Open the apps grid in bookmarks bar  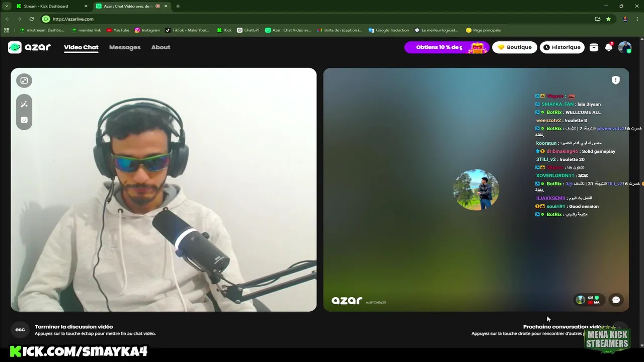pos(7,30)
